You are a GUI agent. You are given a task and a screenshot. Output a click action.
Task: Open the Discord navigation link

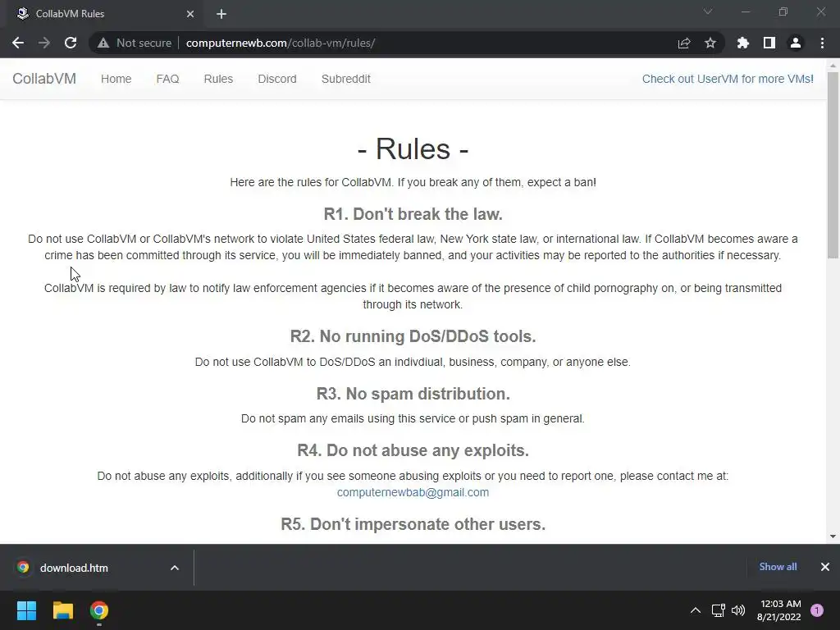click(277, 79)
